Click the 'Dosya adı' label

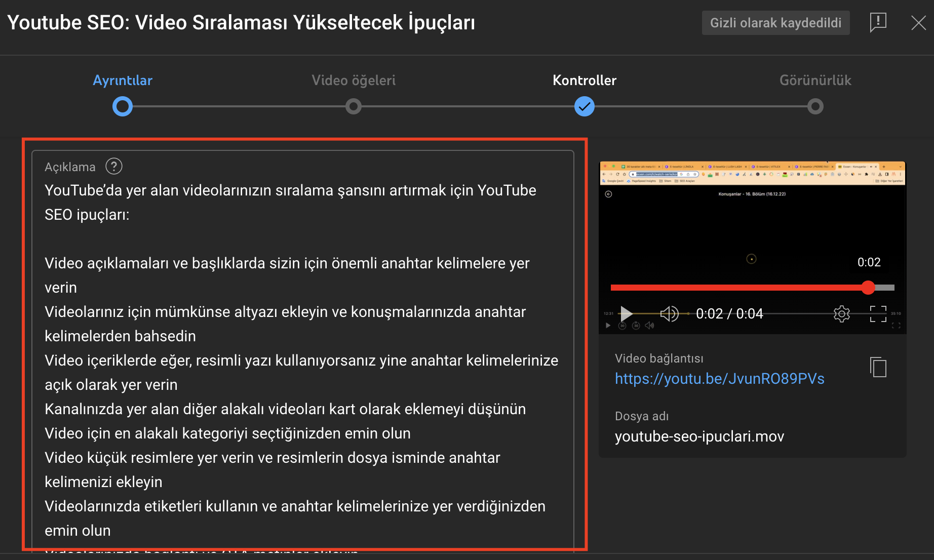(642, 416)
